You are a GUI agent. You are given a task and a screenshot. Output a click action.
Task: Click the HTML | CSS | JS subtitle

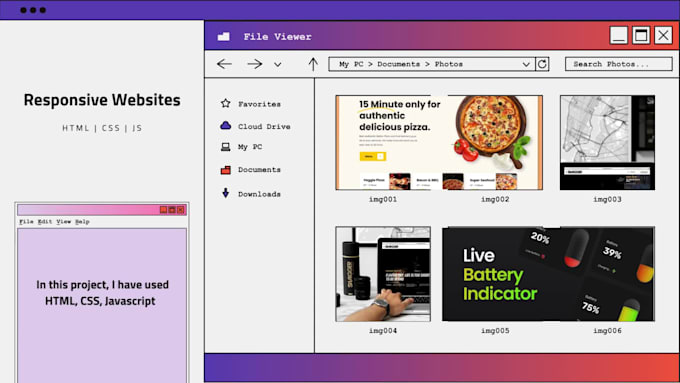click(102, 128)
